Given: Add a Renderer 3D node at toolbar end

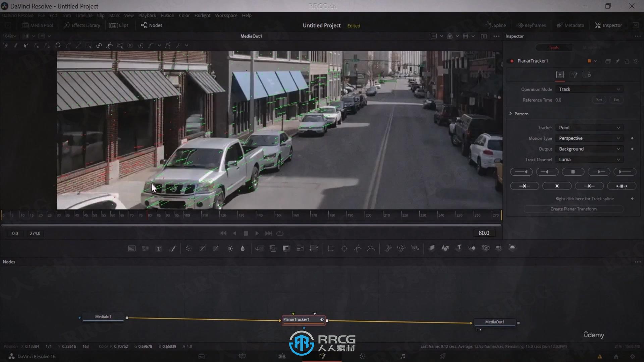Looking at the screenshot, I should click(x=513, y=248).
